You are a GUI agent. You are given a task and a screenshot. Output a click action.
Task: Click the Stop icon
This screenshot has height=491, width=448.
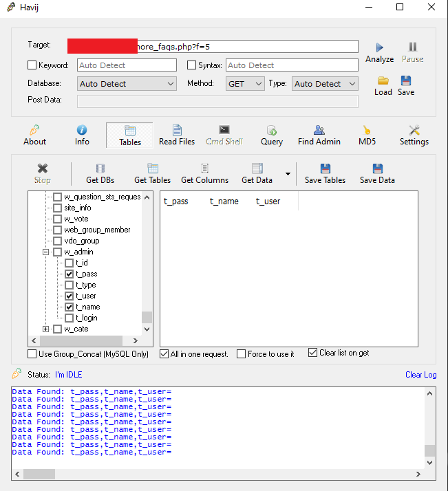pyautogui.click(x=42, y=168)
